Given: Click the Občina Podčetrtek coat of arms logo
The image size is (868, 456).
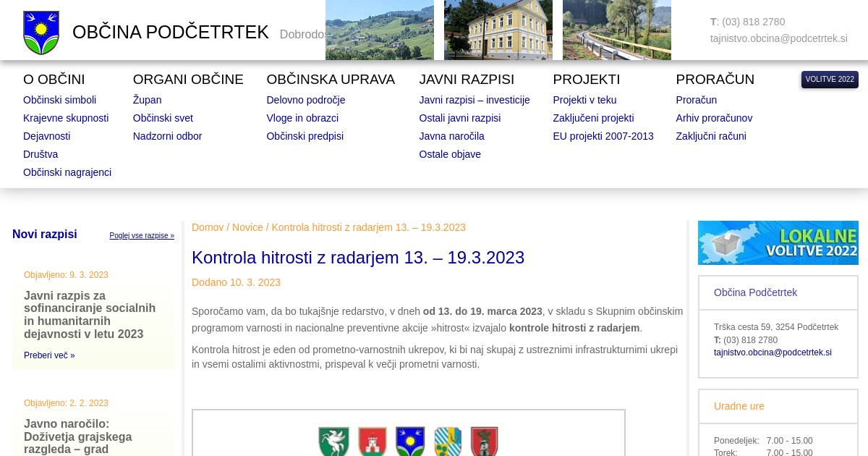Looking at the screenshot, I should [x=41, y=33].
